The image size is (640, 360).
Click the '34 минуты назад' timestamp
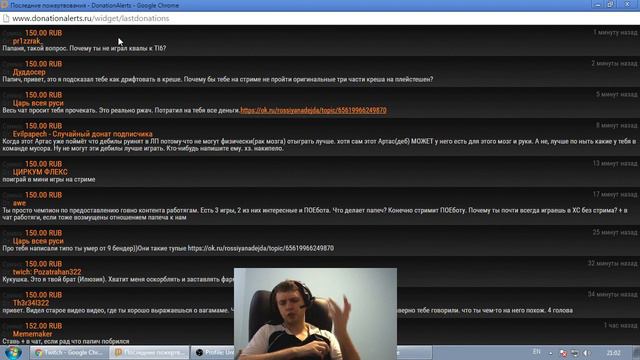pos(612,294)
